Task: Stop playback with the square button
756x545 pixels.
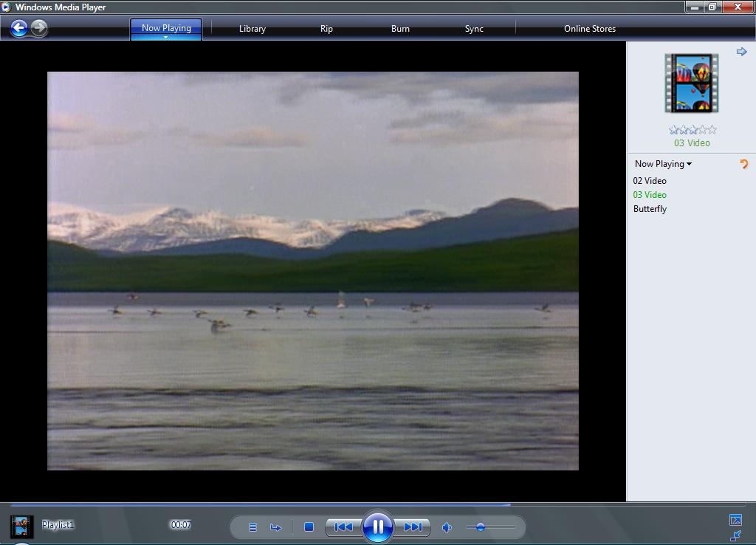Action: point(309,527)
